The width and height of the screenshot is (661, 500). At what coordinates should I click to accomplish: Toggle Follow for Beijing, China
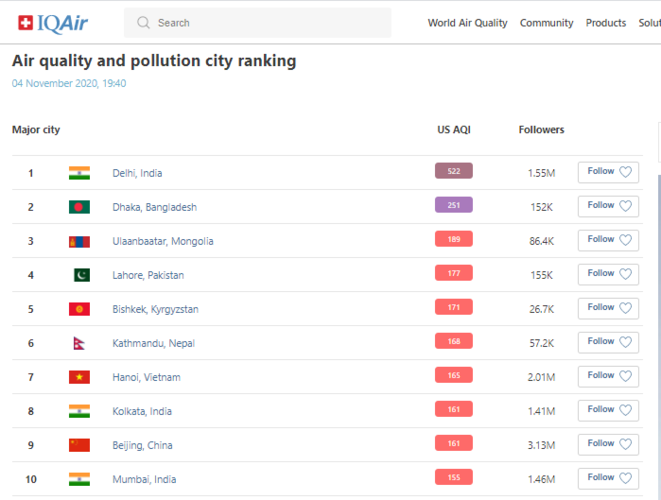click(608, 444)
